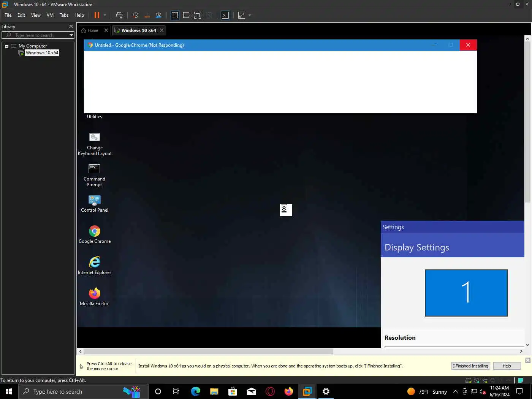
Task: Toggle the library sidebar view icon
Action: (x=175, y=15)
